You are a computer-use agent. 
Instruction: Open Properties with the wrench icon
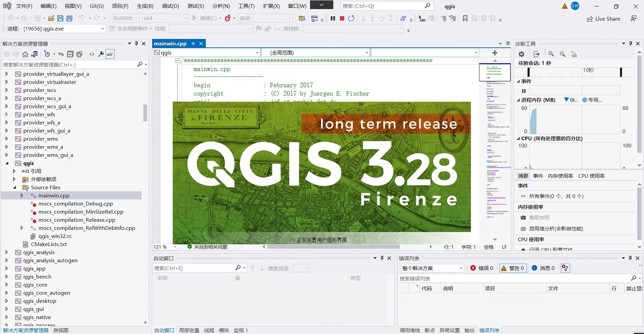[x=101, y=54]
